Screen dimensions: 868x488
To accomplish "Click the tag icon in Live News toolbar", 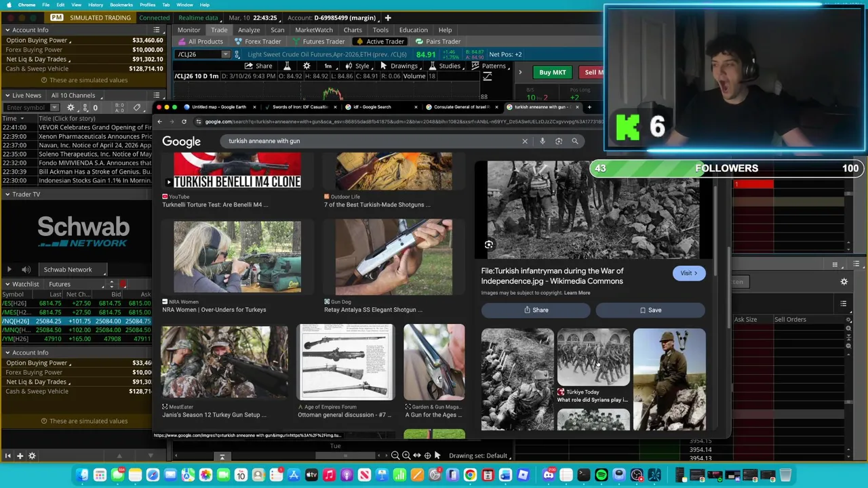I will [137, 108].
